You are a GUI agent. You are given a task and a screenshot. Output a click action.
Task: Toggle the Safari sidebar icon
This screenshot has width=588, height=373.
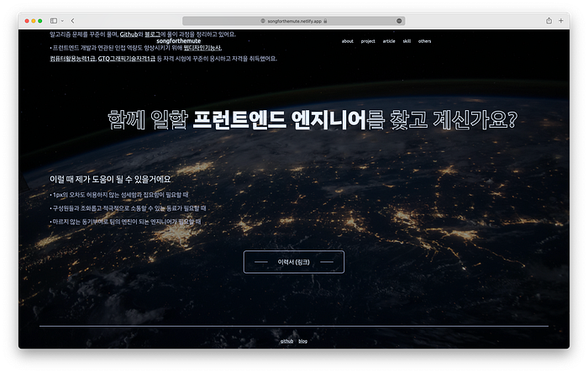[x=54, y=21]
